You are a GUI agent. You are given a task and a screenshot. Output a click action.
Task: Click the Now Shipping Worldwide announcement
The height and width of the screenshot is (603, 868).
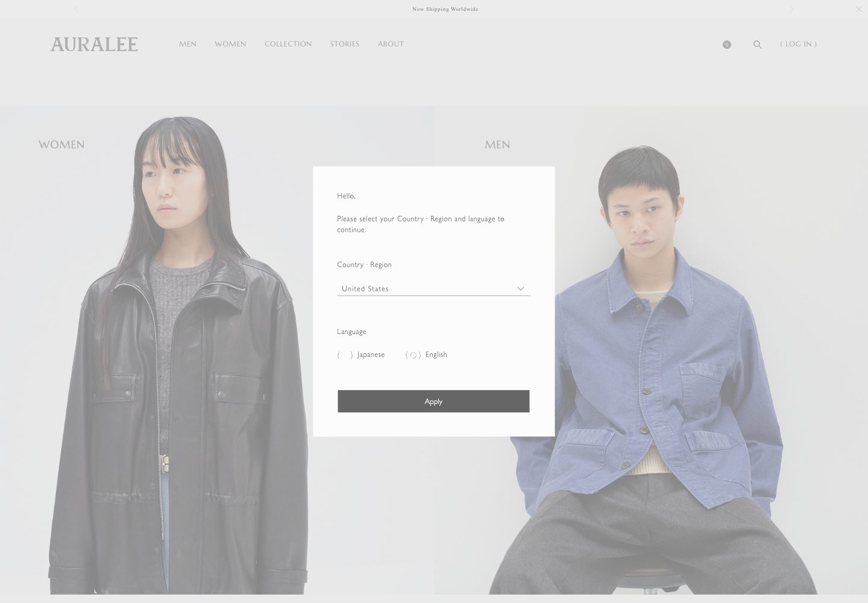tap(445, 9)
